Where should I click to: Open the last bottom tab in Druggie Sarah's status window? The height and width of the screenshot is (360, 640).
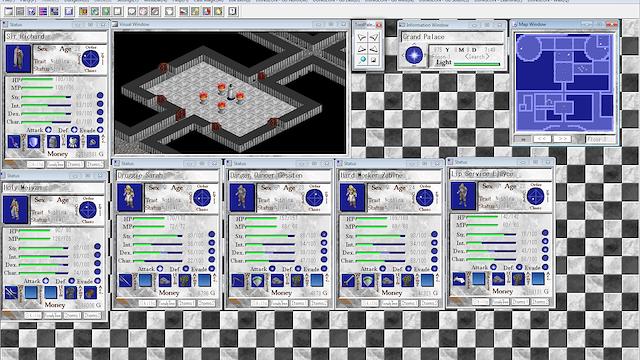pyautogui.click(x=207, y=303)
